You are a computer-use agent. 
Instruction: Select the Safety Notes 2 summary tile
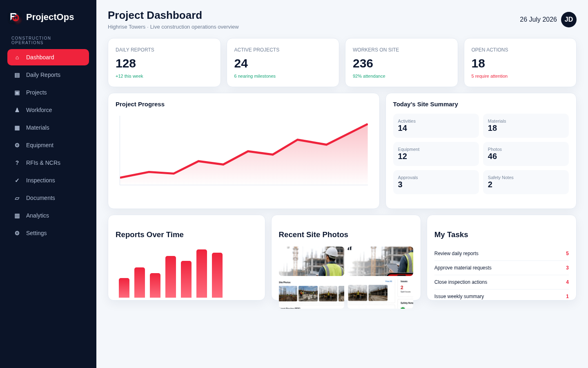(526, 182)
